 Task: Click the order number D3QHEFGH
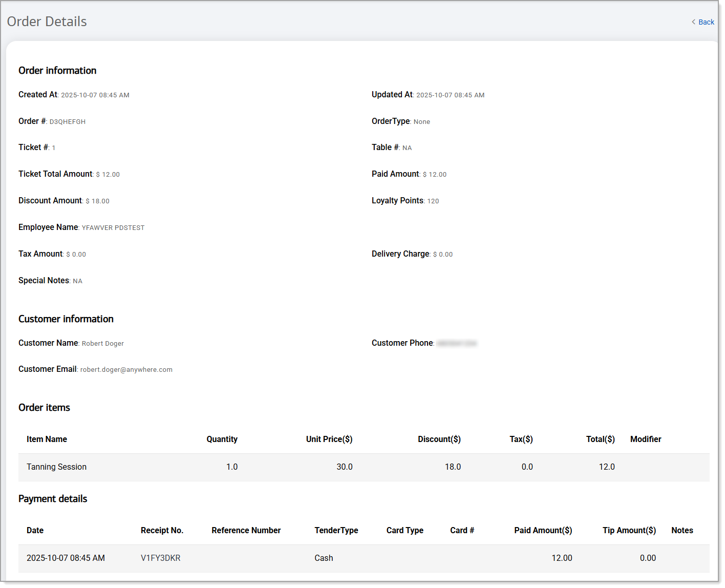(x=67, y=122)
